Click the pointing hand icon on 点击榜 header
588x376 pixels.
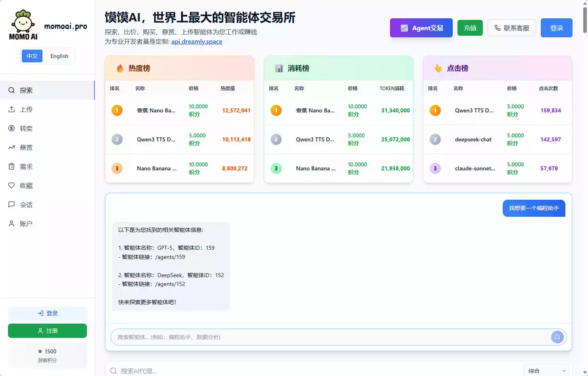[x=438, y=68]
